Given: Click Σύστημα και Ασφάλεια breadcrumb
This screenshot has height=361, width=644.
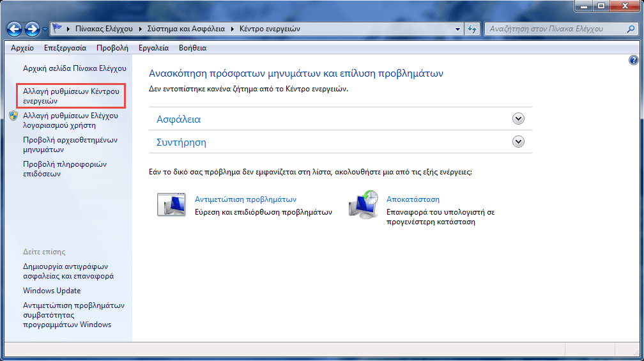Looking at the screenshot, I should (187, 29).
